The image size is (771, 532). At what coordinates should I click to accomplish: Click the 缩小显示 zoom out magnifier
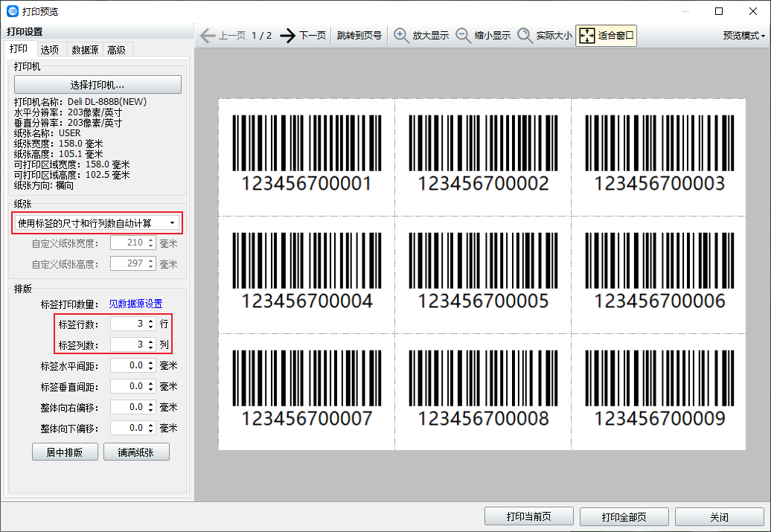click(x=483, y=36)
